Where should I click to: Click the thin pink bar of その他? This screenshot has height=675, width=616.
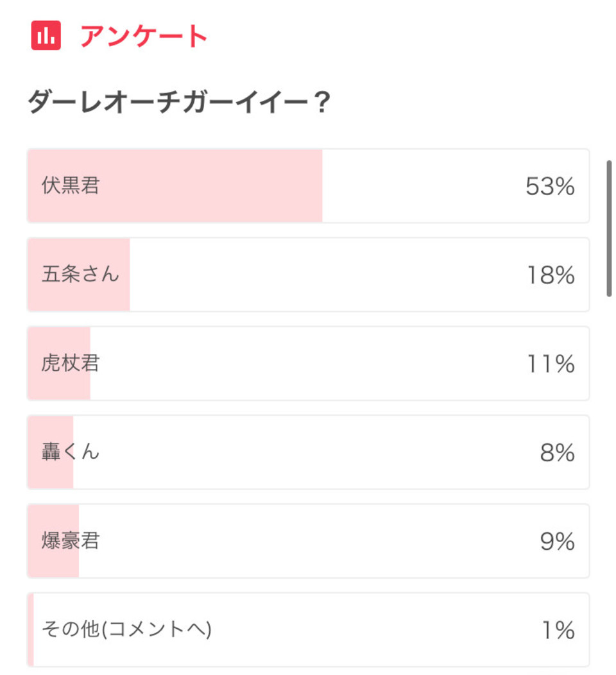tap(31, 629)
